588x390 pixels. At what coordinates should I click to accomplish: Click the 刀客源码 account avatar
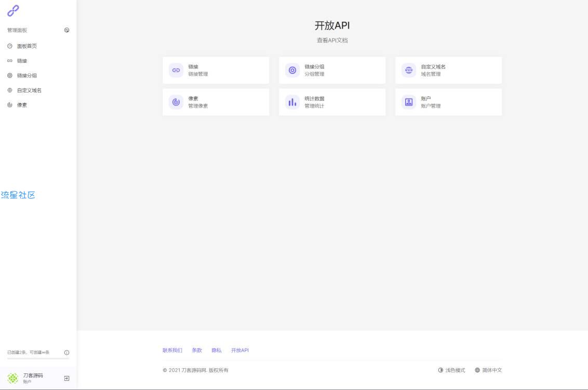tap(13, 378)
